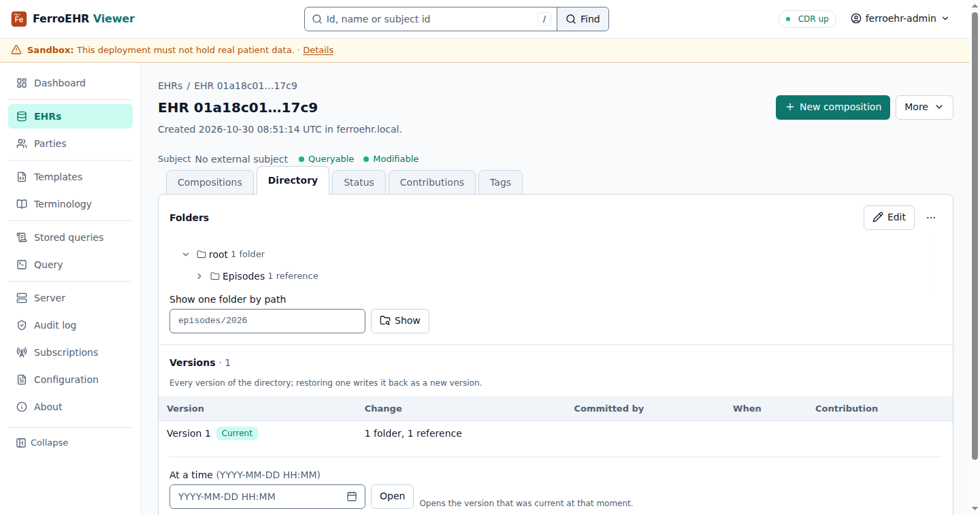Open the Templates page
The width and height of the screenshot is (980, 515).
[70, 177]
